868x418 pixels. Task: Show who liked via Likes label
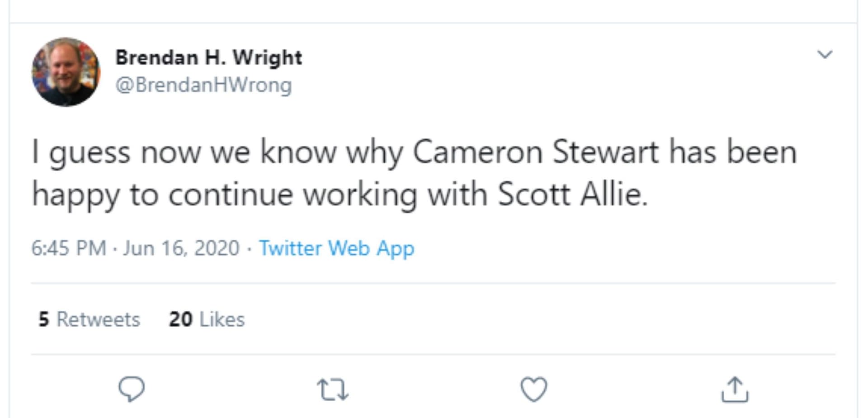222,319
